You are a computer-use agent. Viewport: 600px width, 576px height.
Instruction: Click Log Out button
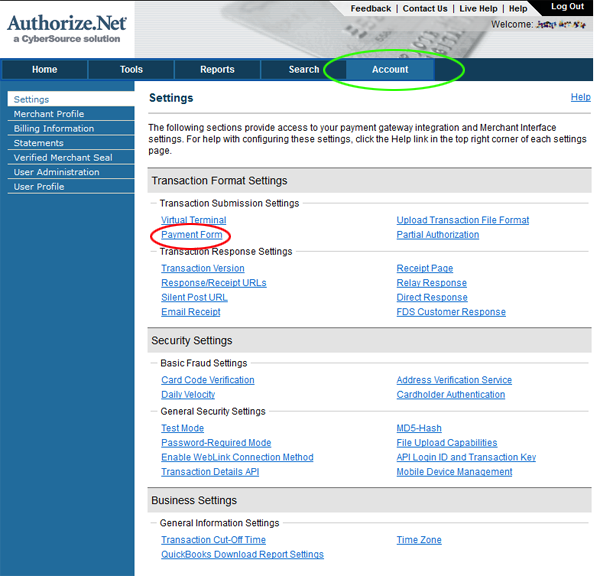click(567, 7)
